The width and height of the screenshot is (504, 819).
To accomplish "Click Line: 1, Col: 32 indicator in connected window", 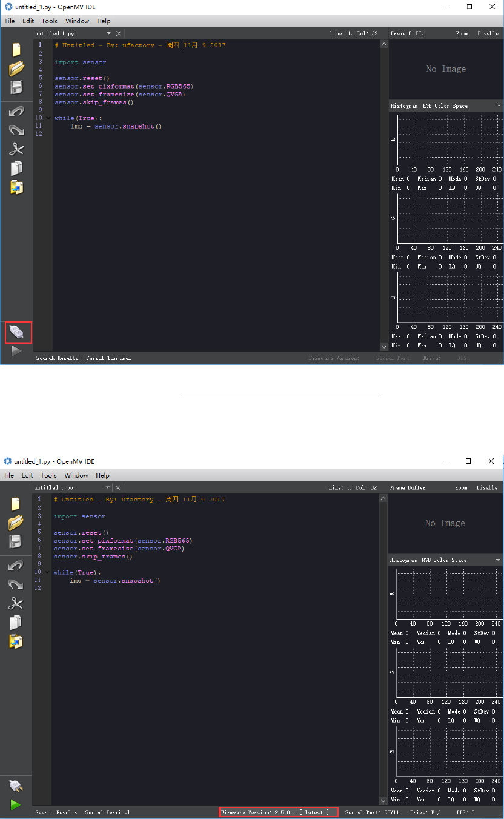I will (x=353, y=487).
